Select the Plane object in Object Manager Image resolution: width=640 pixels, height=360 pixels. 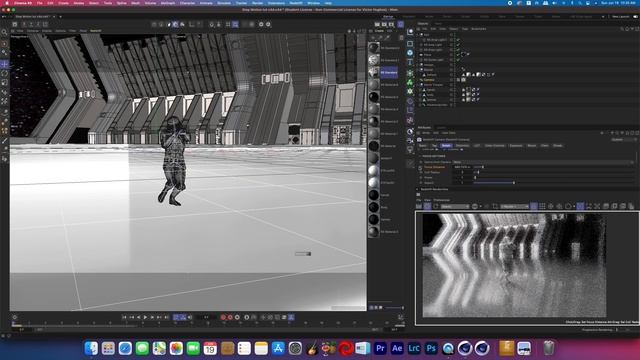tap(427, 55)
